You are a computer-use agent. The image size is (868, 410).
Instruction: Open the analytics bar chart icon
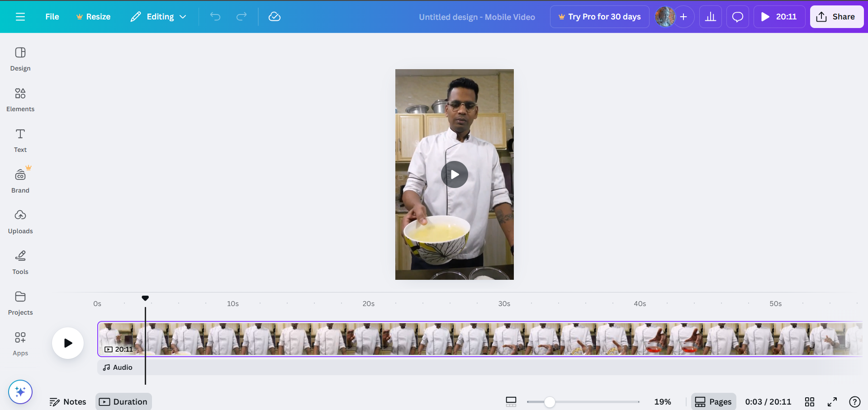coord(710,17)
